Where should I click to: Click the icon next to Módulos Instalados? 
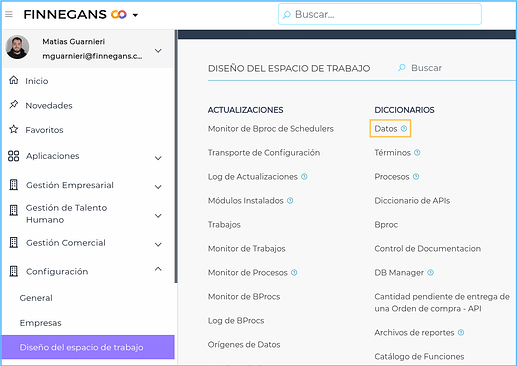click(x=290, y=201)
